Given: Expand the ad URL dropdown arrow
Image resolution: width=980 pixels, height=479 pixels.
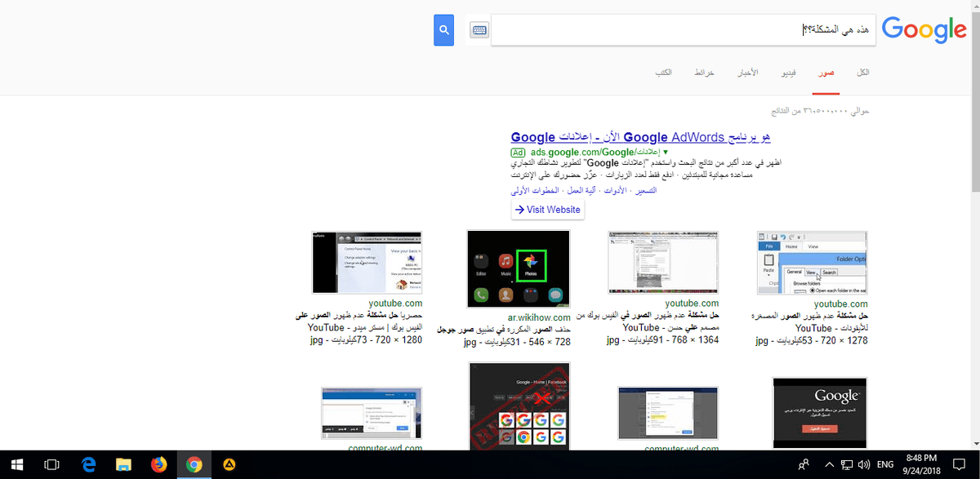Looking at the screenshot, I should (x=666, y=152).
